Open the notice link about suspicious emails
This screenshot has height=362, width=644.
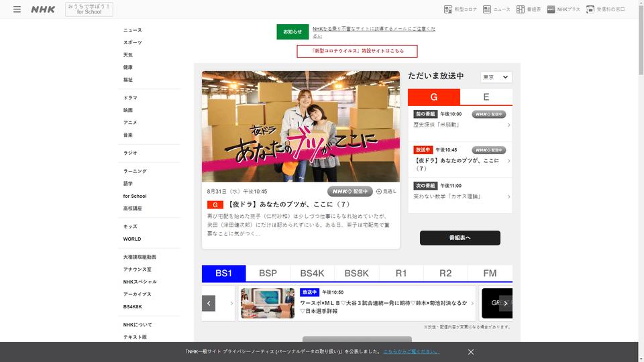tap(374, 32)
